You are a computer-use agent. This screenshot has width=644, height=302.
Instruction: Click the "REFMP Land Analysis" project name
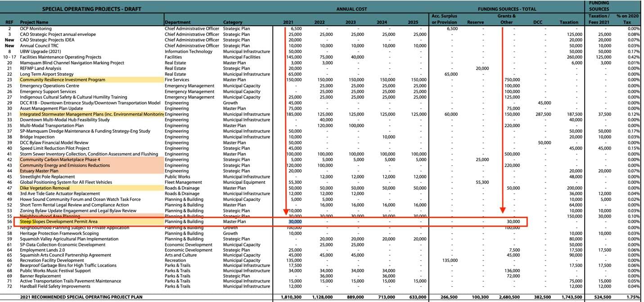tap(41, 68)
